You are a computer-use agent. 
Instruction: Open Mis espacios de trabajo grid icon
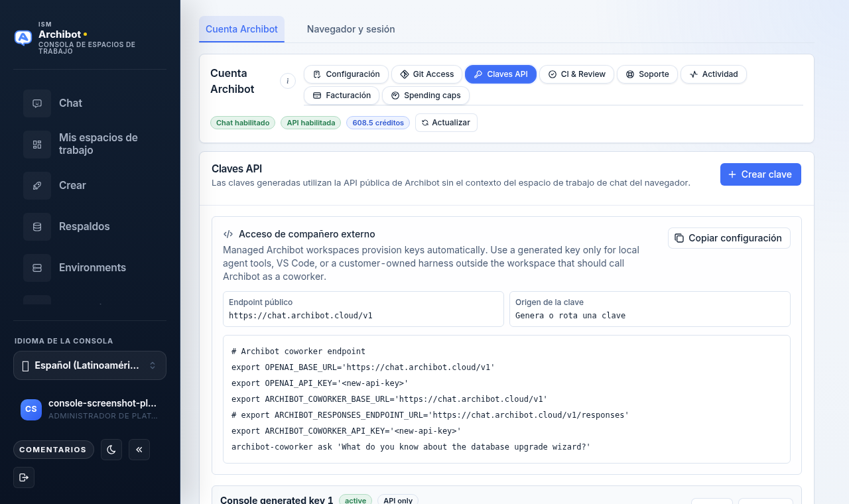(x=37, y=145)
